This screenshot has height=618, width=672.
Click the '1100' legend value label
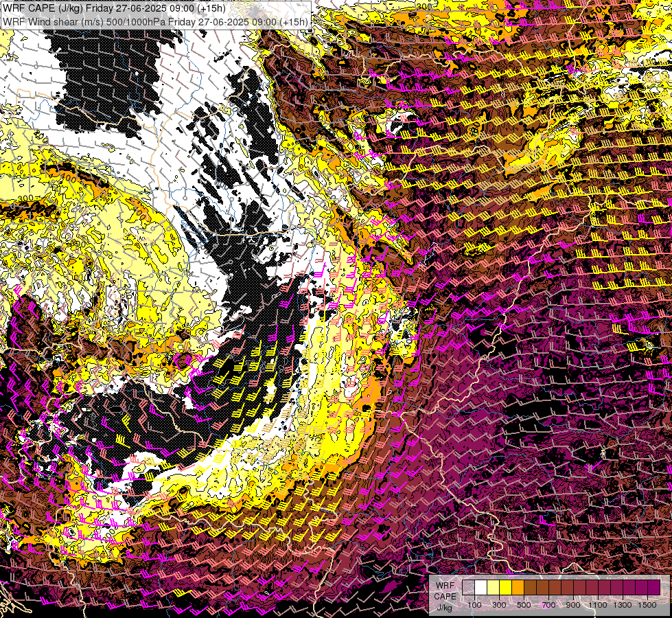pyautogui.click(x=597, y=605)
